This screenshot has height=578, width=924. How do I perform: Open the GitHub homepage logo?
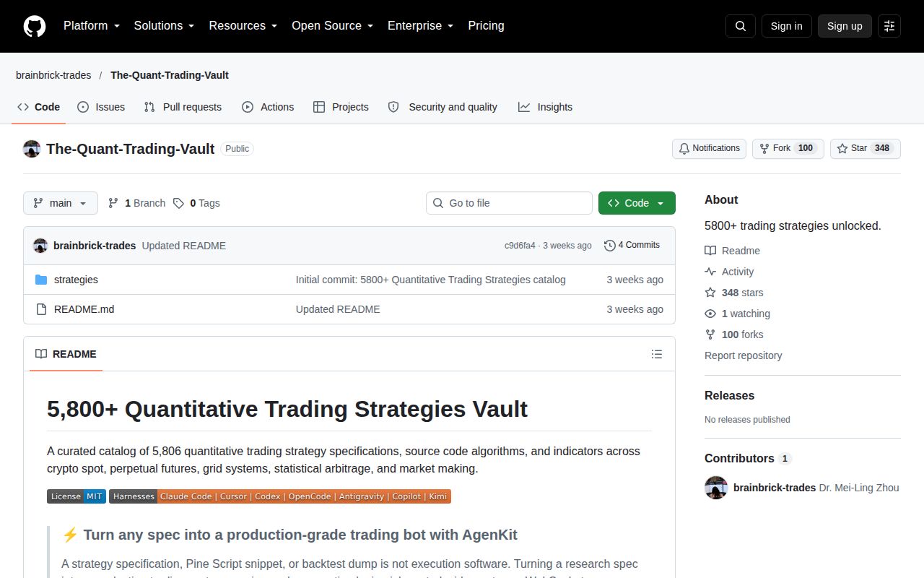35,26
